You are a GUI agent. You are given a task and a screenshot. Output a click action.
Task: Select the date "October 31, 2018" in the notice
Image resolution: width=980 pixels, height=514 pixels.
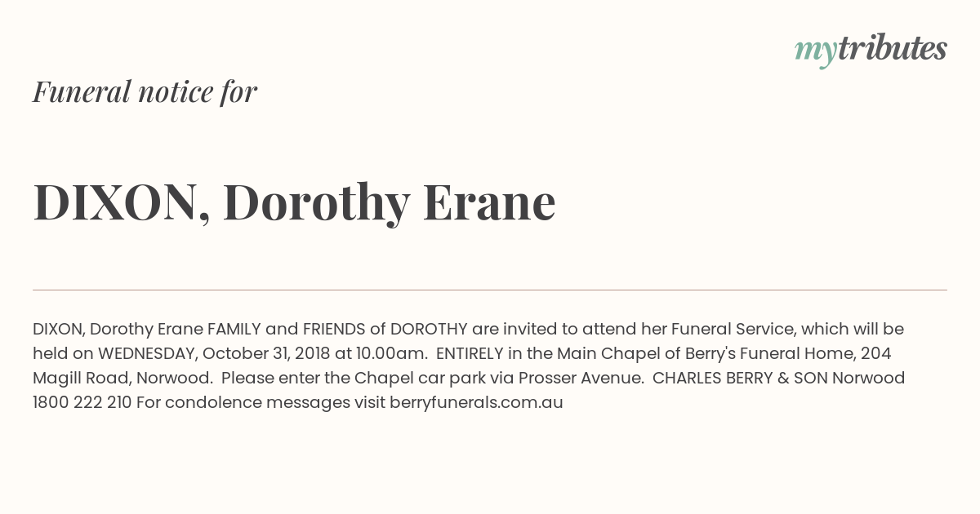[x=265, y=353]
